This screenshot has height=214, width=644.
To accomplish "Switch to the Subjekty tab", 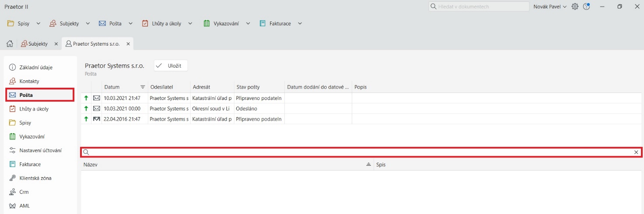I will pos(38,44).
